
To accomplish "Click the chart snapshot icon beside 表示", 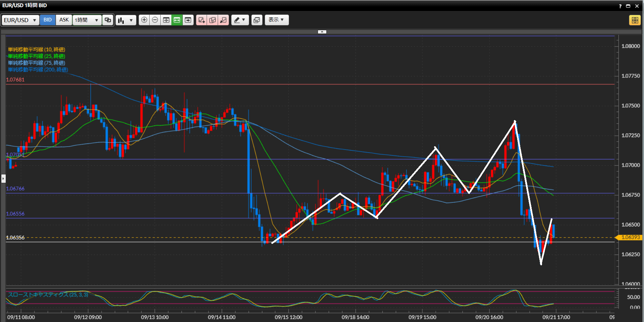I will pyautogui.click(x=257, y=20).
